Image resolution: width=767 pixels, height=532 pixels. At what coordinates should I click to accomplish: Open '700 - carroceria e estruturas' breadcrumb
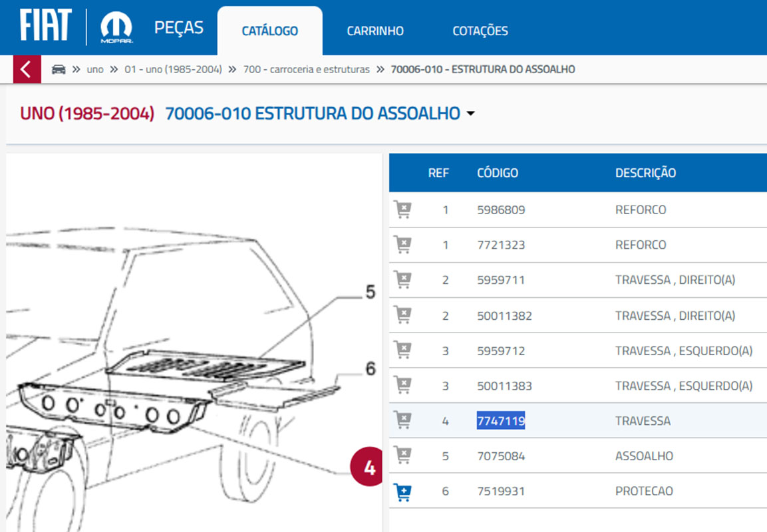(307, 70)
